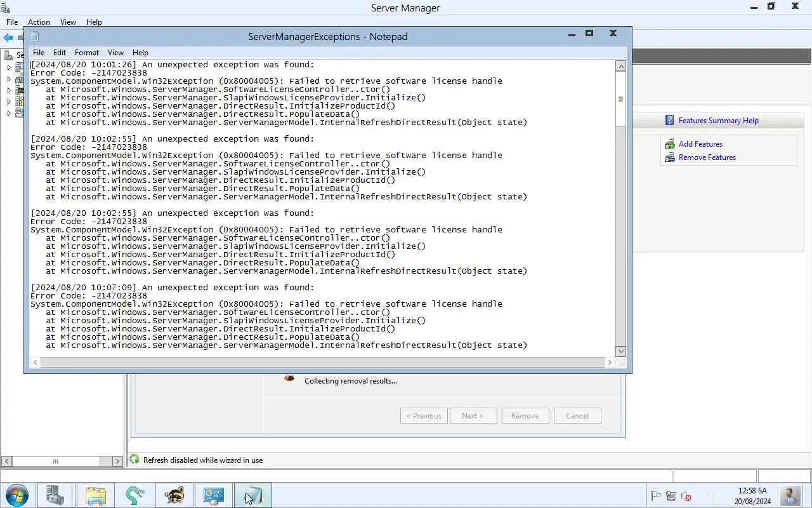
Task: Click Notepad document icon in title bar
Action: tap(35, 36)
